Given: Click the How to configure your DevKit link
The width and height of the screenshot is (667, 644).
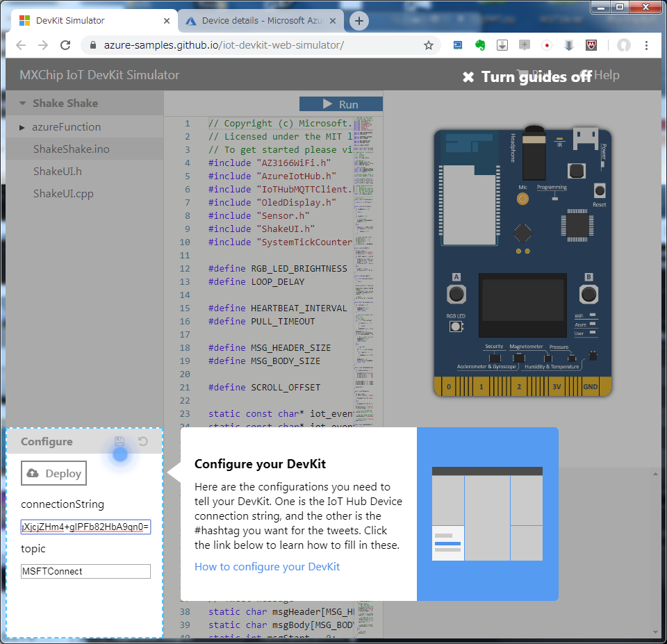Looking at the screenshot, I should pos(267,566).
